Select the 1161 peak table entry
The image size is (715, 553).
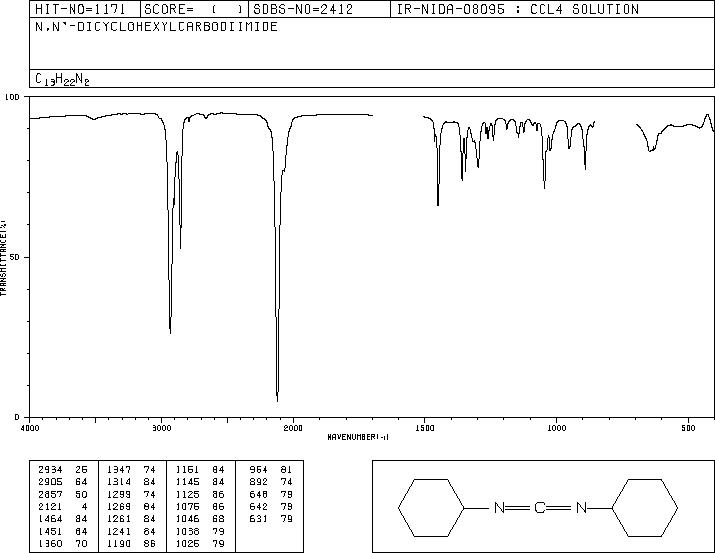coord(200,470)
